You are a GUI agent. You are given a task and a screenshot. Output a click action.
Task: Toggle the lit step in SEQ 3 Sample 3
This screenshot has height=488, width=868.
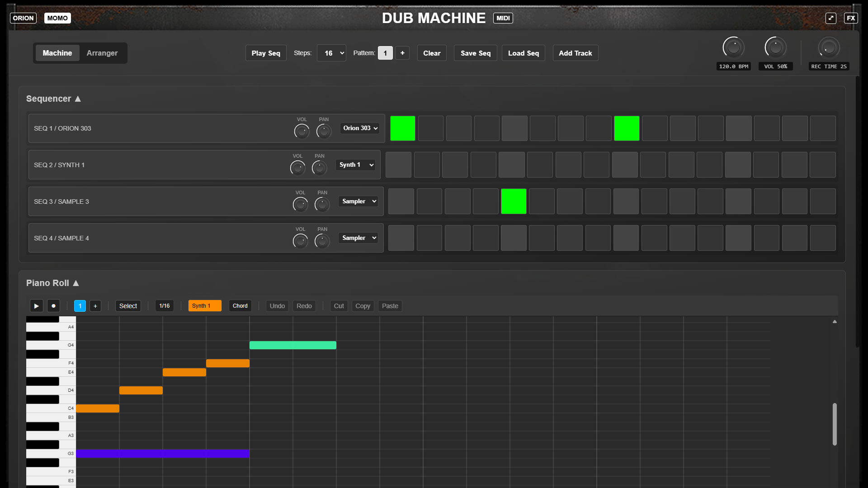point(514,202)
